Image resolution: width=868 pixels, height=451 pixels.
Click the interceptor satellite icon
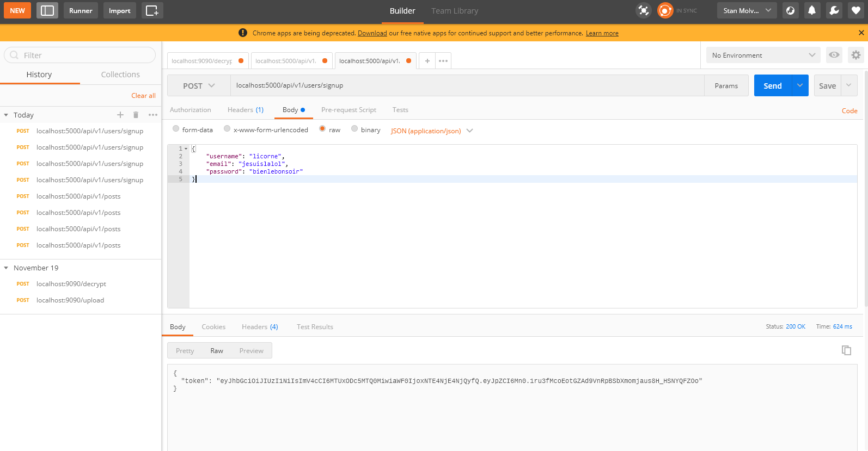(644, 10)
